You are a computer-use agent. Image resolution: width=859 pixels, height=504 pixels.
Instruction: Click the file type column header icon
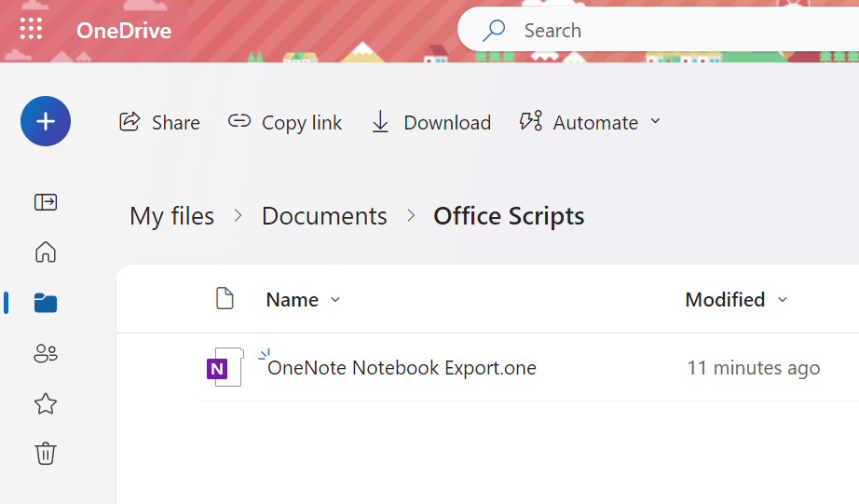point(225,298)
